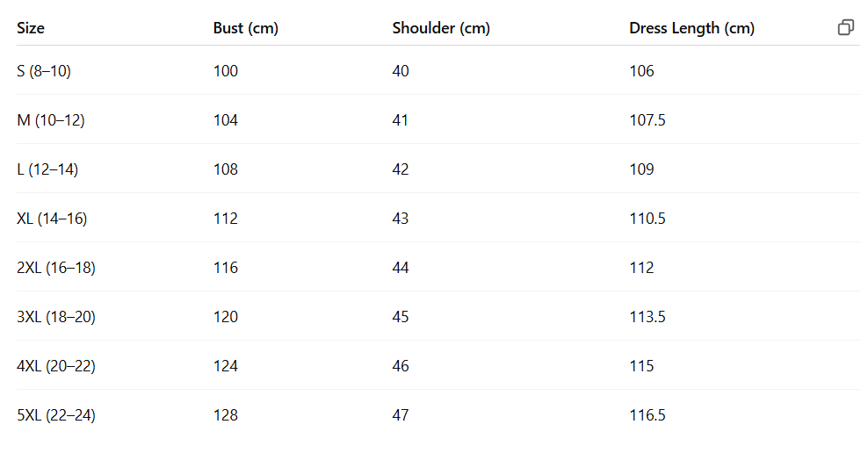
Task: Select the M (10–12) size cell
Action: (x=51, y=120)
